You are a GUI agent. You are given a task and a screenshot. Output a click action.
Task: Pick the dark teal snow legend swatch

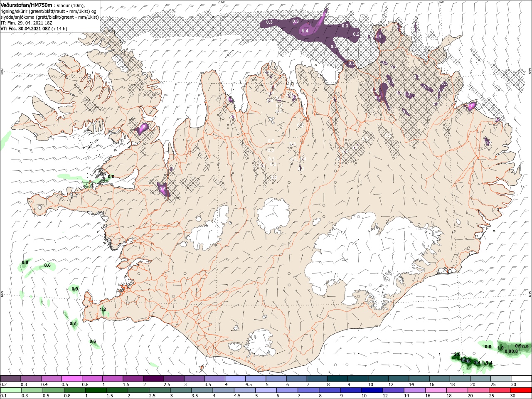point(337,379)
